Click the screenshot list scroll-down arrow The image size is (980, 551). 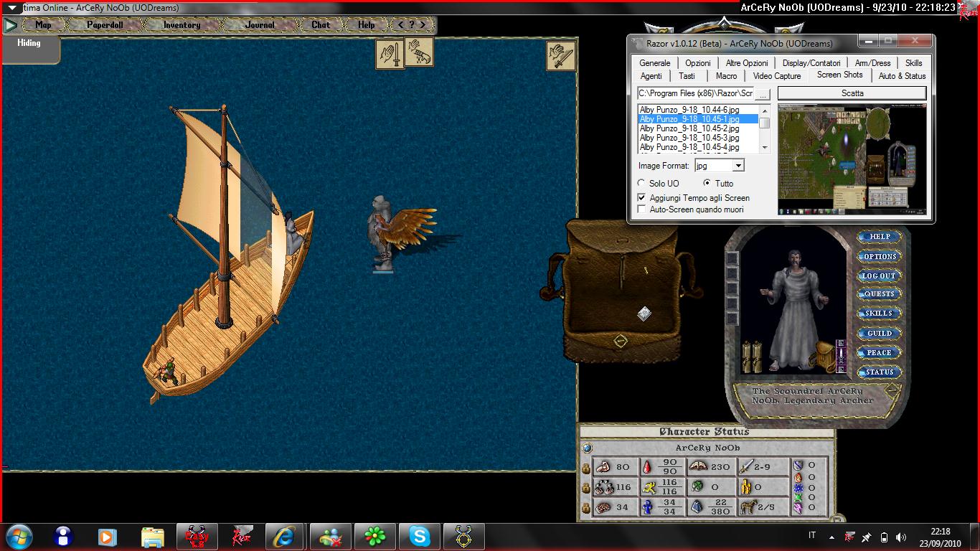point(765,147)
